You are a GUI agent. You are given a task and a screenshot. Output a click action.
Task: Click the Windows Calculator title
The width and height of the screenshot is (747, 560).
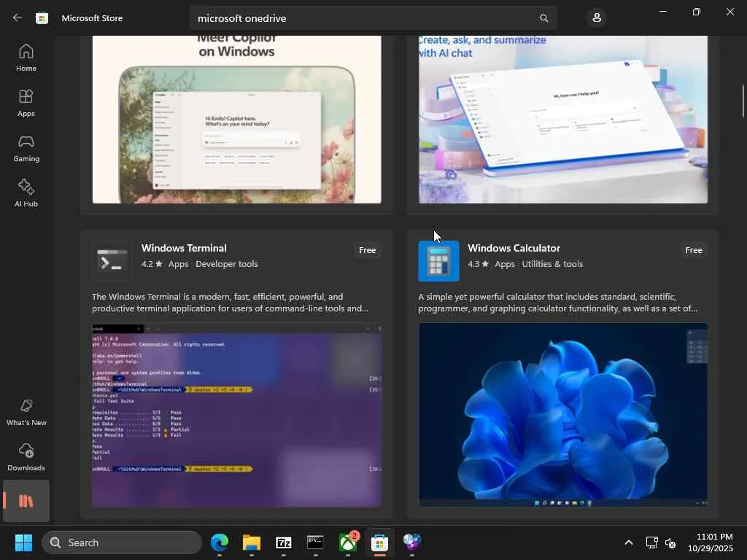[514, 248]
